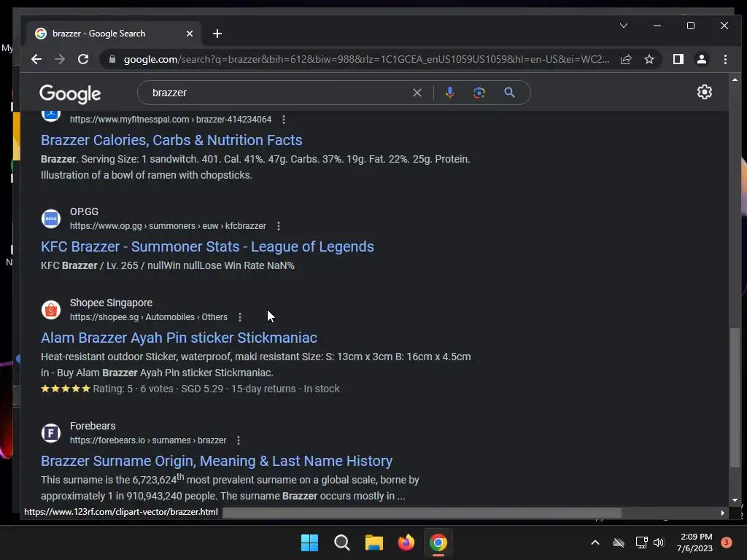
Task: Click the Forebears site favicon
Action: pyautogui.click(x=51, y=433)
